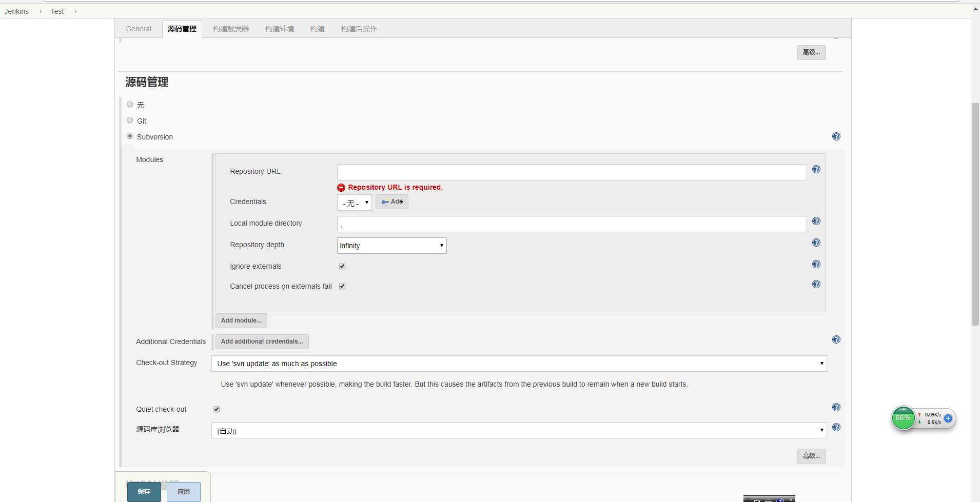This screenshot has height=502, width=980.
Task: Show help for Local module directory
Action: tap(816, 222)
